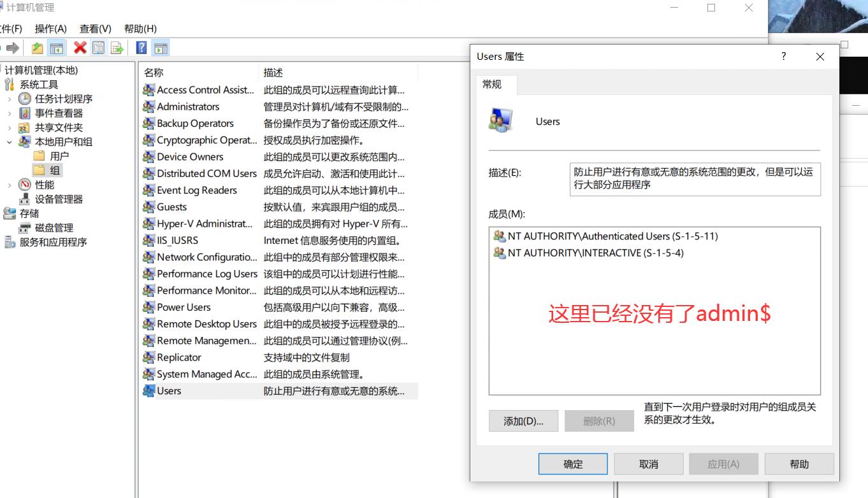Open the 操作(A) menu
The height and width of the screenshot is (498, 868).
pos(50,28)
